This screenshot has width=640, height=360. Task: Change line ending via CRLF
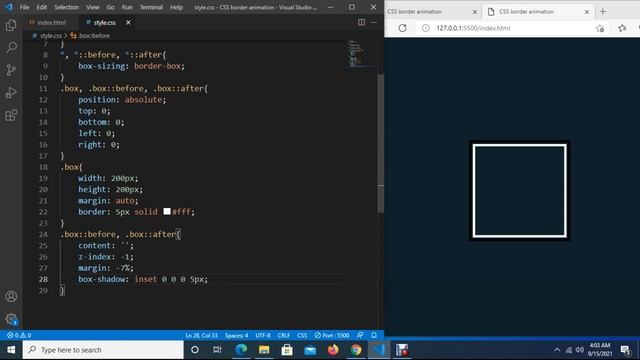[x=284, y=336]
